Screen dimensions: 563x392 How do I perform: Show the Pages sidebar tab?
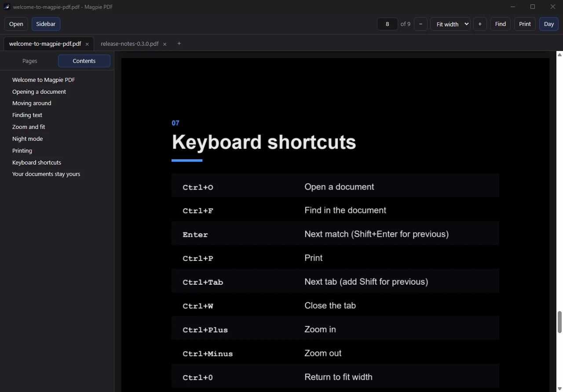pyautogui.click(x=30, y=61)
